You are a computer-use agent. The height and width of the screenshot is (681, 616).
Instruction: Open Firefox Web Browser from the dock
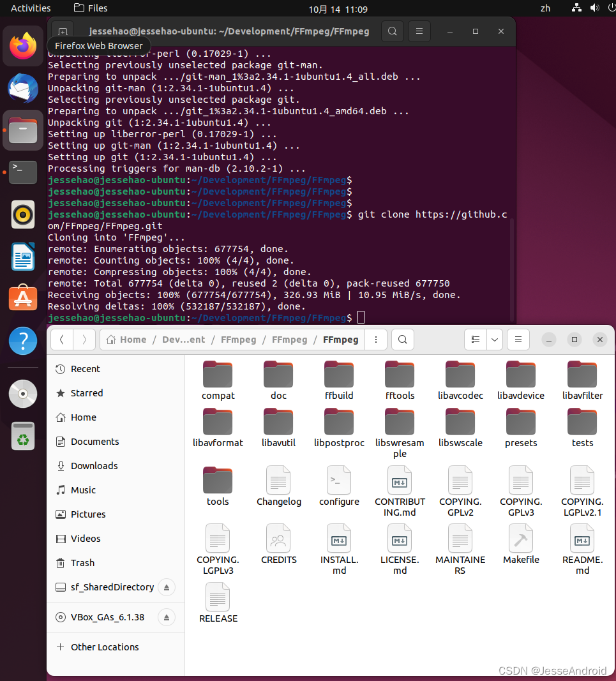pos(23,45)
